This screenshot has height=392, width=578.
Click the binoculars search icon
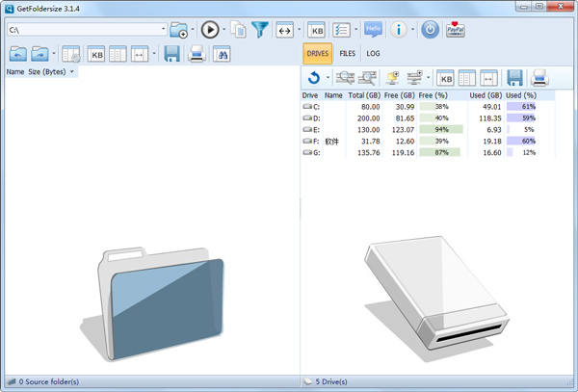(224, 54)
